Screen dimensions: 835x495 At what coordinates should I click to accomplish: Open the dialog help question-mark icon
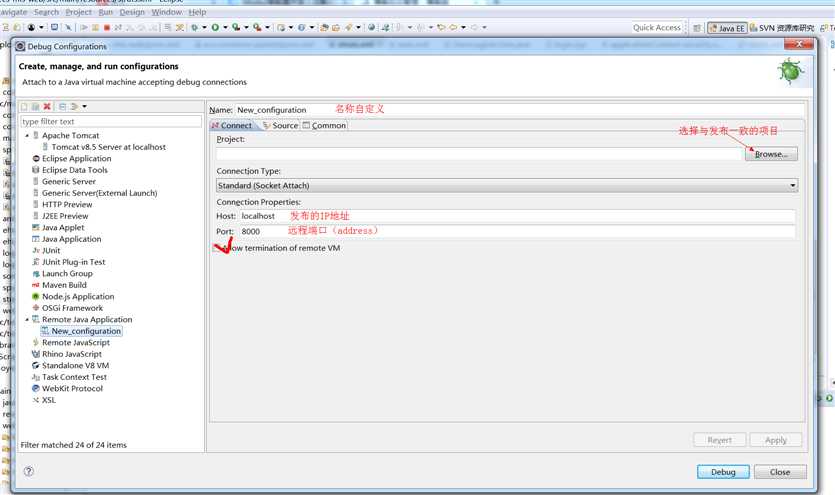coord(29,471)
